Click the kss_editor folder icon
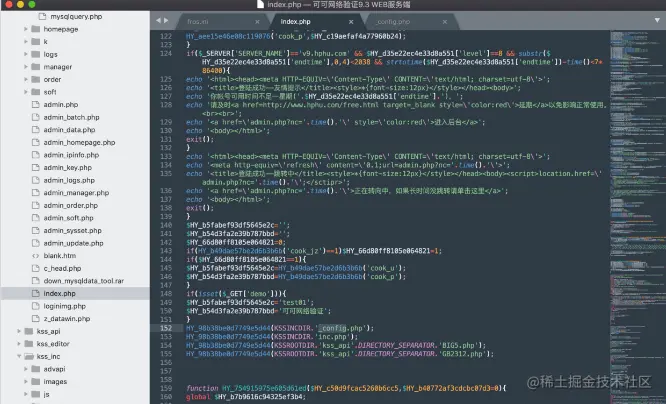This screenshot has height=404, width=666. [x=29, y=343]
